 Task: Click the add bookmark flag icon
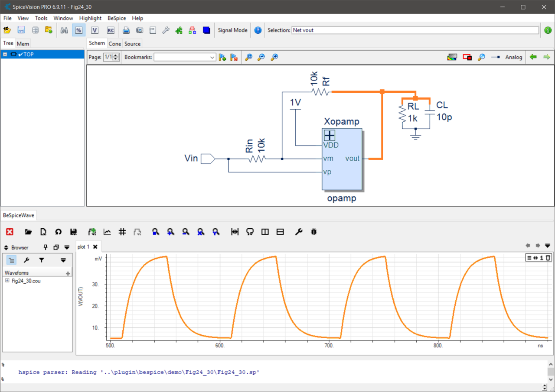point(222,57)
